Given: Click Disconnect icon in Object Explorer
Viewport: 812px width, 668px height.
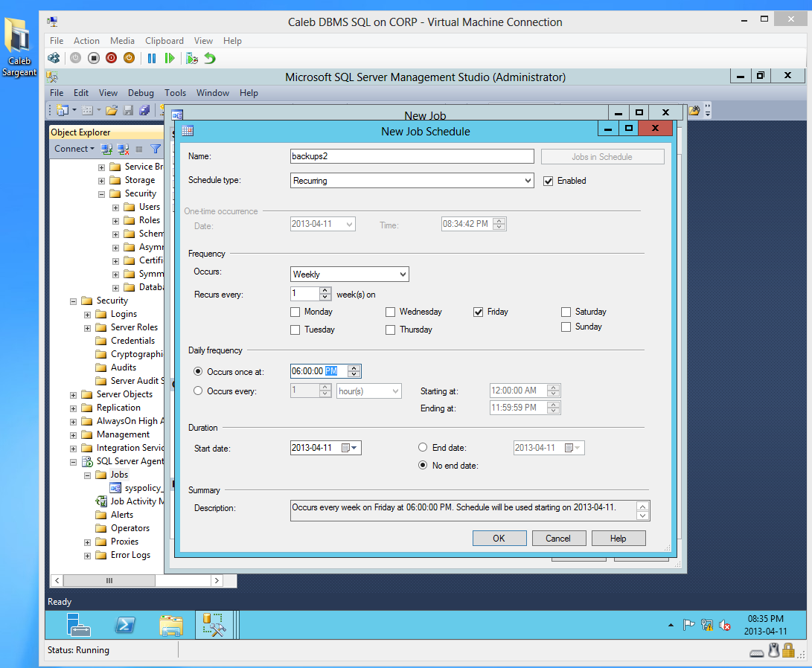Looking at the screenshot, I should [123, 149].
